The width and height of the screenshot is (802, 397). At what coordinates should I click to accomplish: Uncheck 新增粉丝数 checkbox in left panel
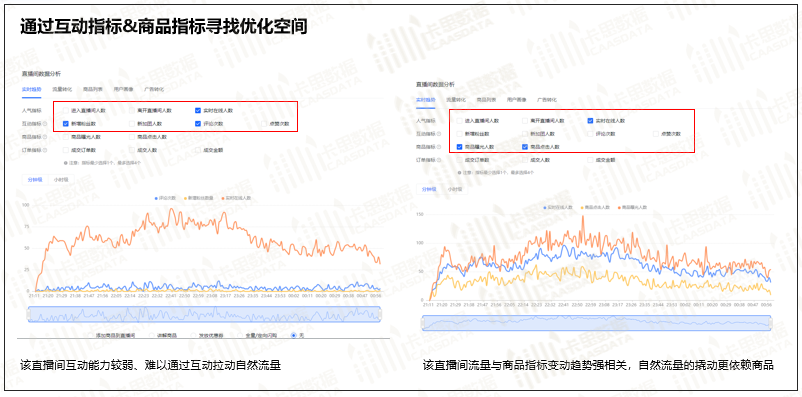pos(66,123)
